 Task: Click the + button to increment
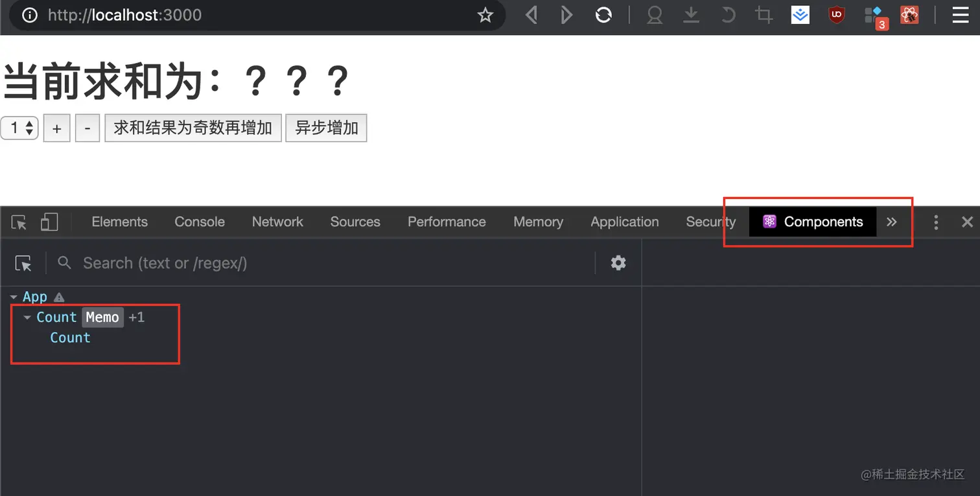pyautogui.click(x=56, y=128)
